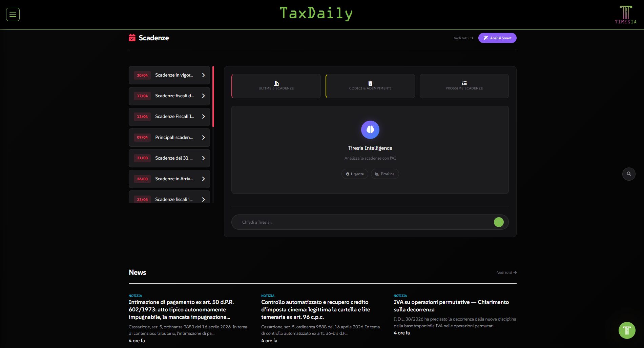
Task: Switch to Codici & Adempimenti tab
Action: 370,86
